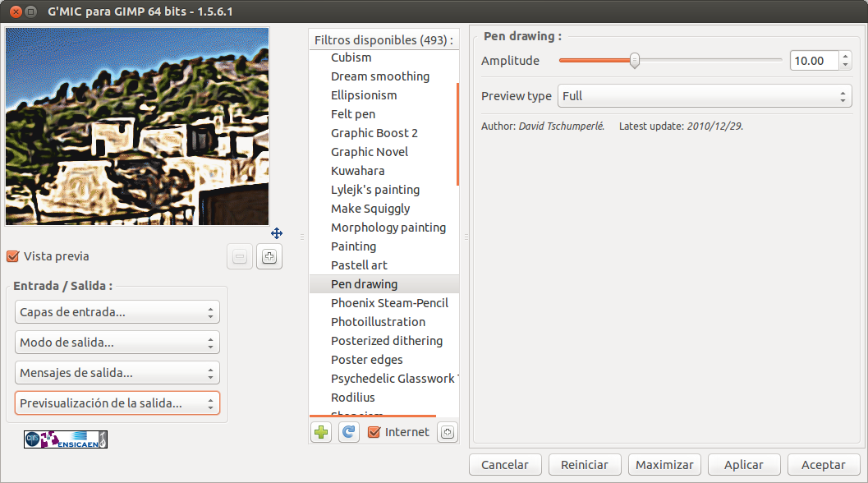The height and width of the screenshot is (483, 868).
Task: Select the Pen drawing filter
Action: (383, 284)
